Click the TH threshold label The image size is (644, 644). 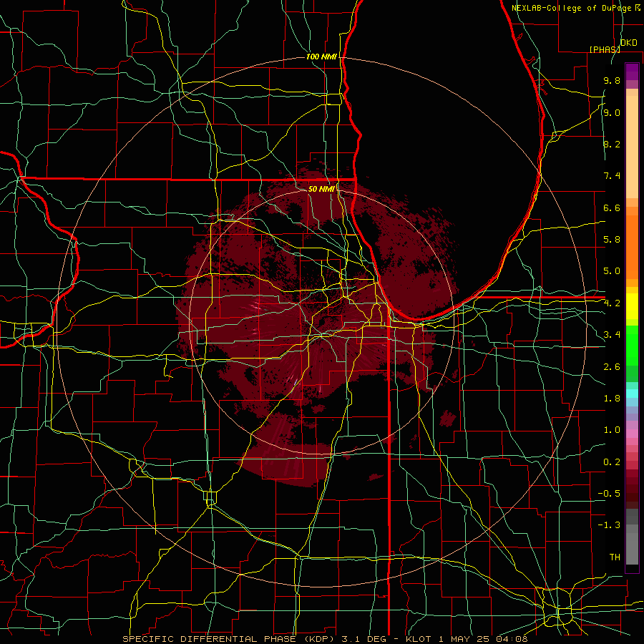point(615,557)
